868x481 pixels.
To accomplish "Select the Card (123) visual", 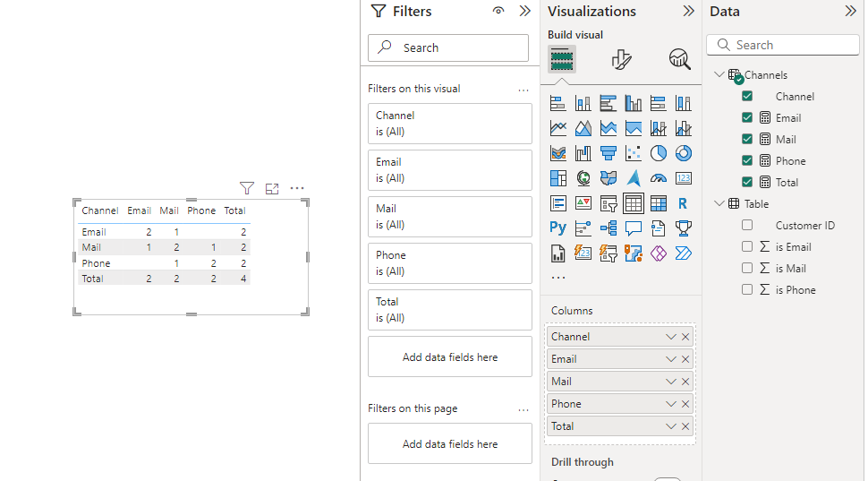I will click(x=683, y=178).
